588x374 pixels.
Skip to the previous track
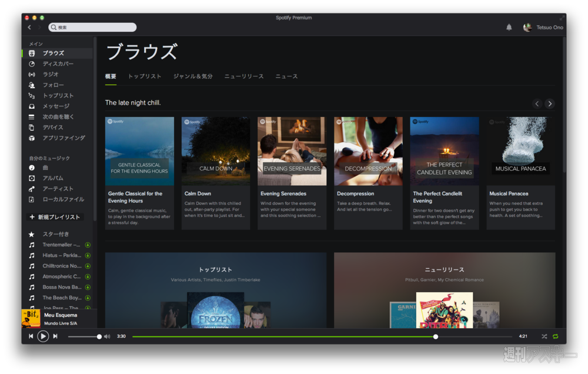coord(31,336)
